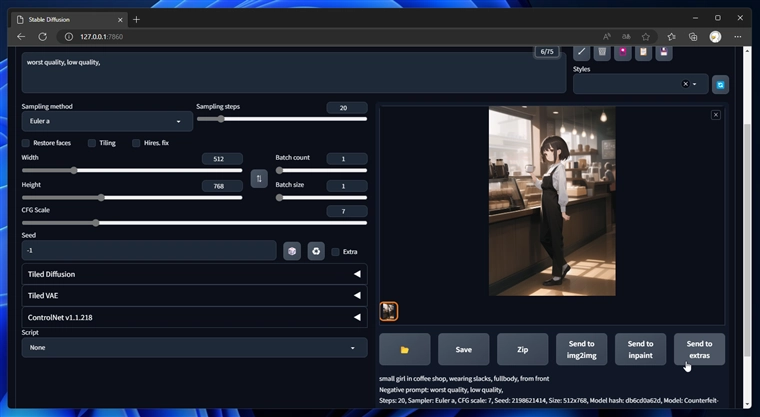
Task: Open browser collections icon
Action: 693,37
